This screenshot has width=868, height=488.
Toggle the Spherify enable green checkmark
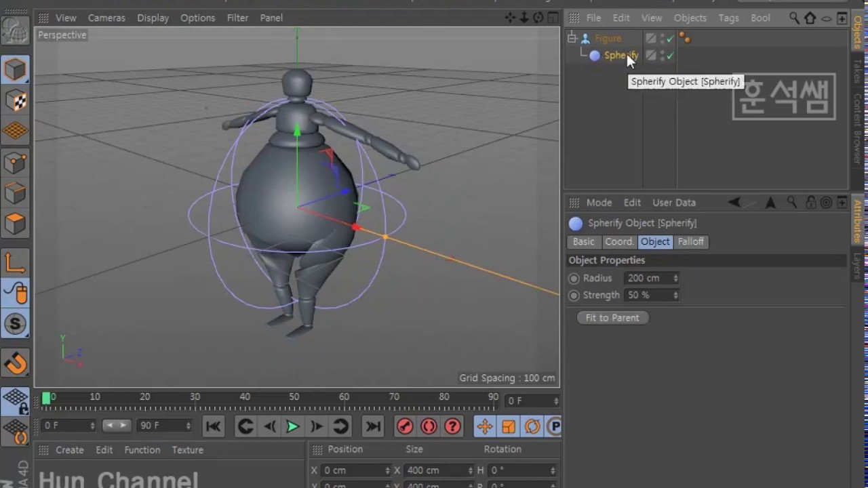pyautogui.click(x=670, y=56)
